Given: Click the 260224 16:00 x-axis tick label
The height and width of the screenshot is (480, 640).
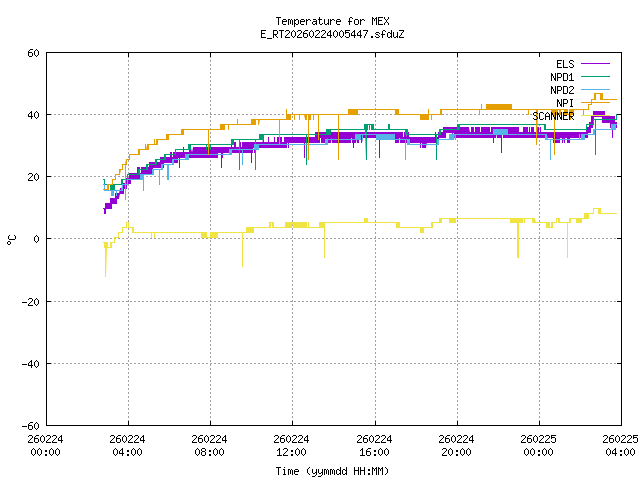Looking at the screenshot, I should [x=374, y=445].
